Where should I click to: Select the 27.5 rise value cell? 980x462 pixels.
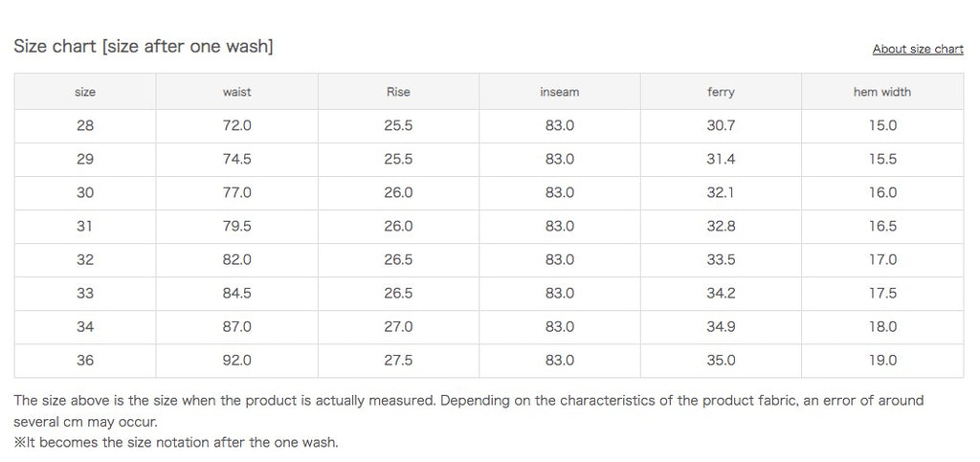398,361
